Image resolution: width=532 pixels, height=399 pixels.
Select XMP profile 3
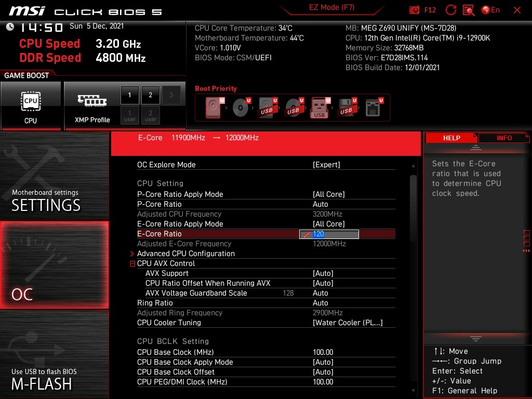[x=171, y=95]
